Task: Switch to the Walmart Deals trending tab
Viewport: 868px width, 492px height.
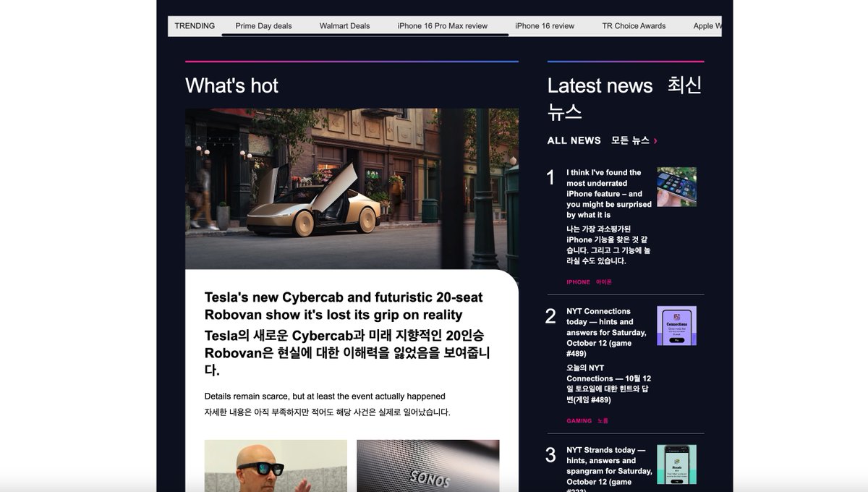Action: tap(344, 25)
